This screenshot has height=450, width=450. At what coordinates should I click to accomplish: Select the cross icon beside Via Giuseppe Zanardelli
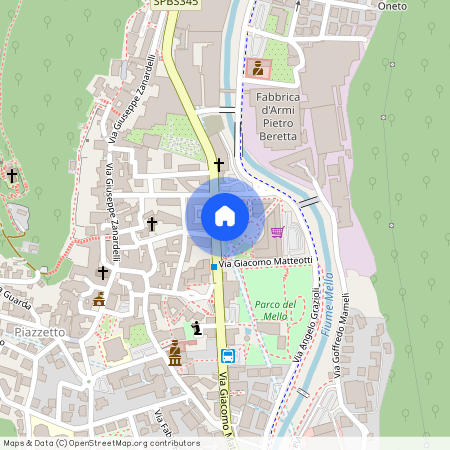[x=103, y=273]
